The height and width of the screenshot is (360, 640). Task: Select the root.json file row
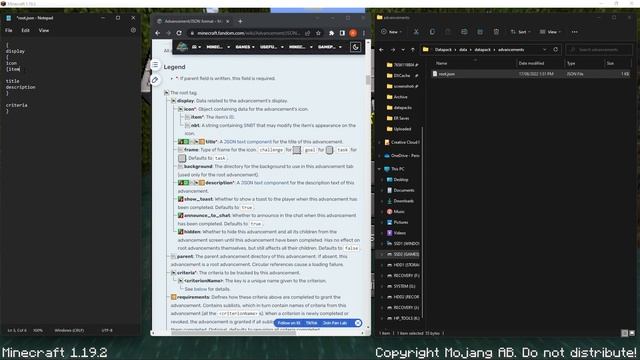click(x=531, y=74)
